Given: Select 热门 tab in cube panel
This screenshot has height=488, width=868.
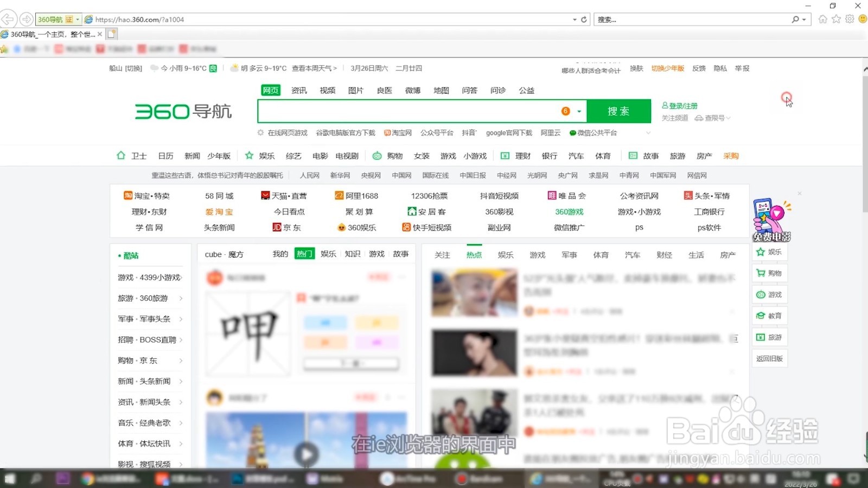Looking at the screenshot, I should tap(304, 254).
